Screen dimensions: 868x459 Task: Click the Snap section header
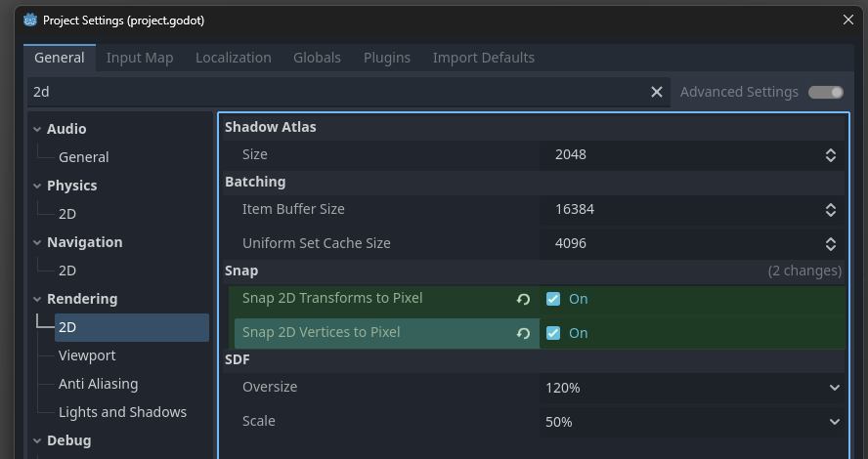pos(241,271)
